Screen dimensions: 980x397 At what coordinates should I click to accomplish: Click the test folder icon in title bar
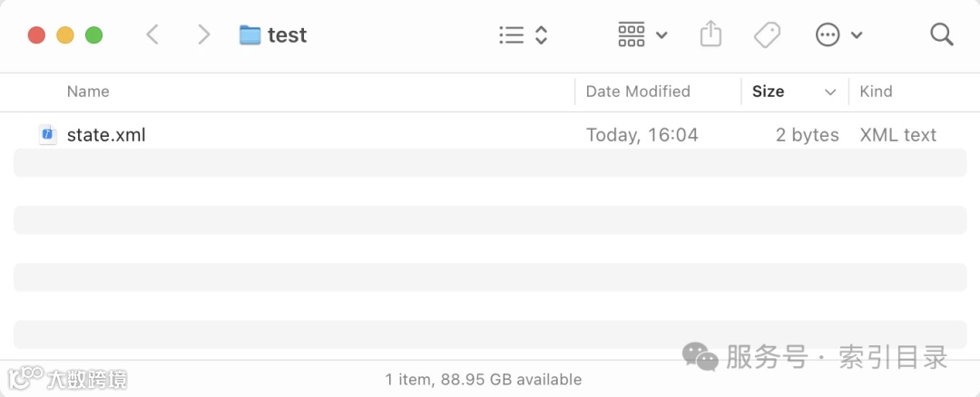point(250,35)
